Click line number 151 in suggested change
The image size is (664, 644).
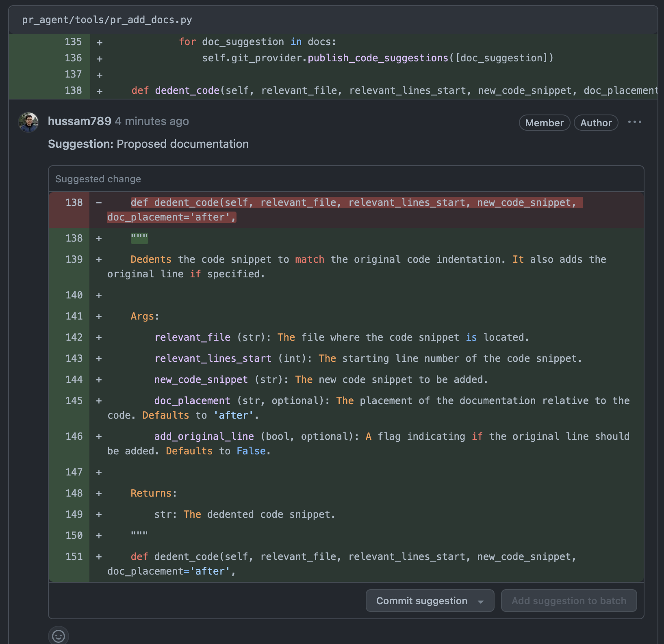74,557
